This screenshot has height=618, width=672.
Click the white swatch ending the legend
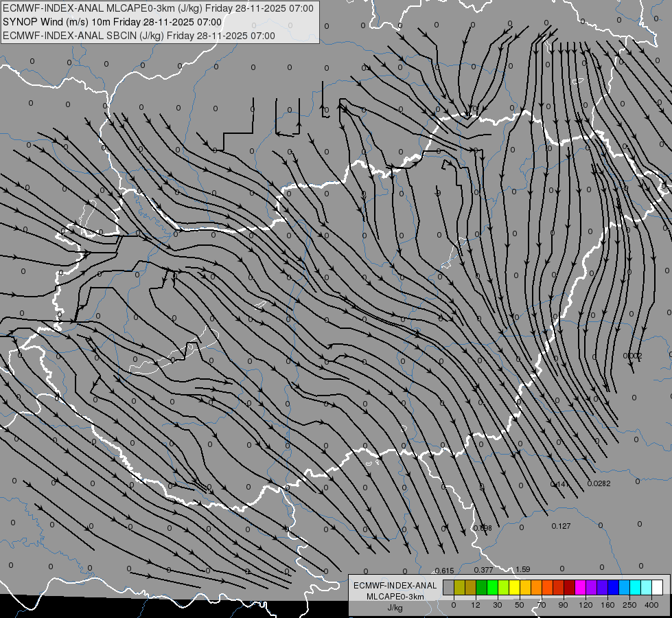[658, 587]
